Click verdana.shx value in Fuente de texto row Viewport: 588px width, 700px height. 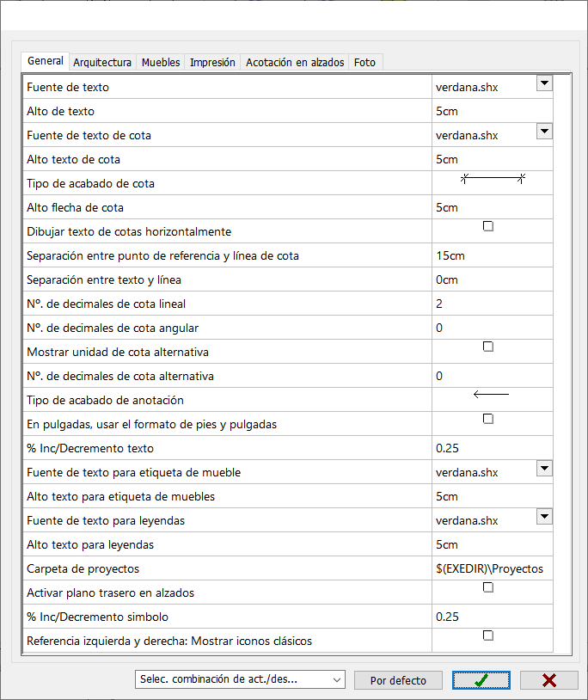pos(467,87)
